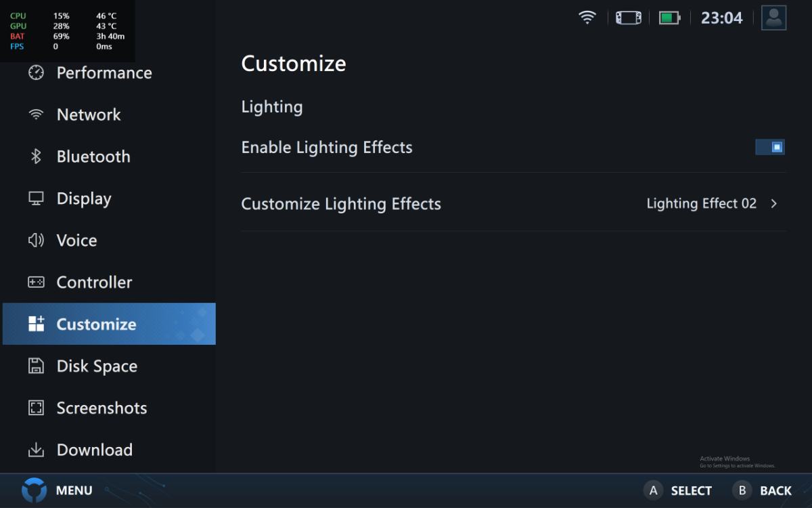812x508 pixels.
Task: Click the handheld console status icon
Action: click(x=628, y=18)
